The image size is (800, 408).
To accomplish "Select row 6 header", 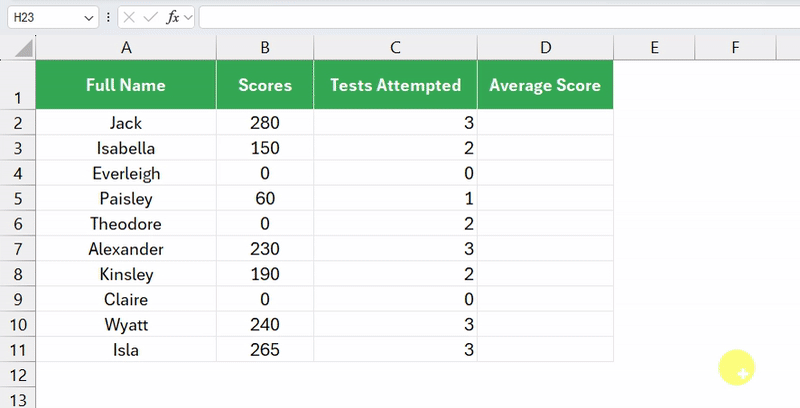I will click(18, 224).
